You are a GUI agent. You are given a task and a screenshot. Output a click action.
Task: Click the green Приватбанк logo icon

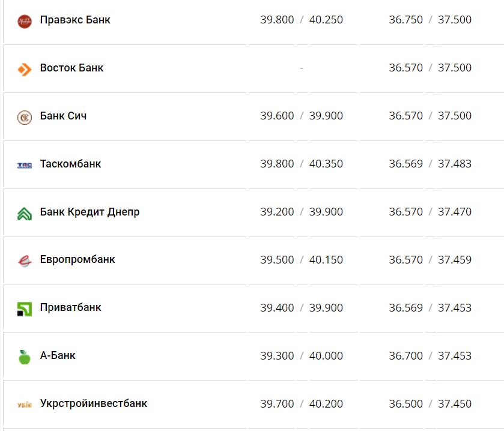24,309
